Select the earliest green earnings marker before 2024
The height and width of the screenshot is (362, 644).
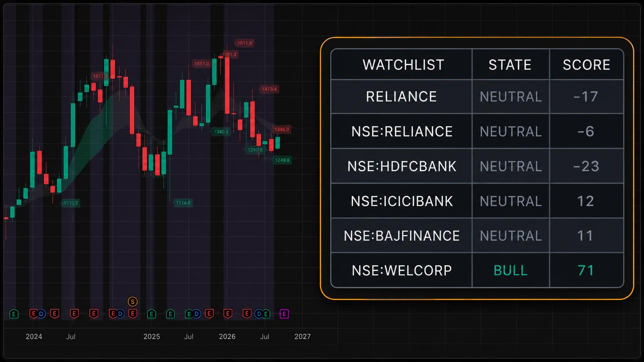[x=14, y=314]
